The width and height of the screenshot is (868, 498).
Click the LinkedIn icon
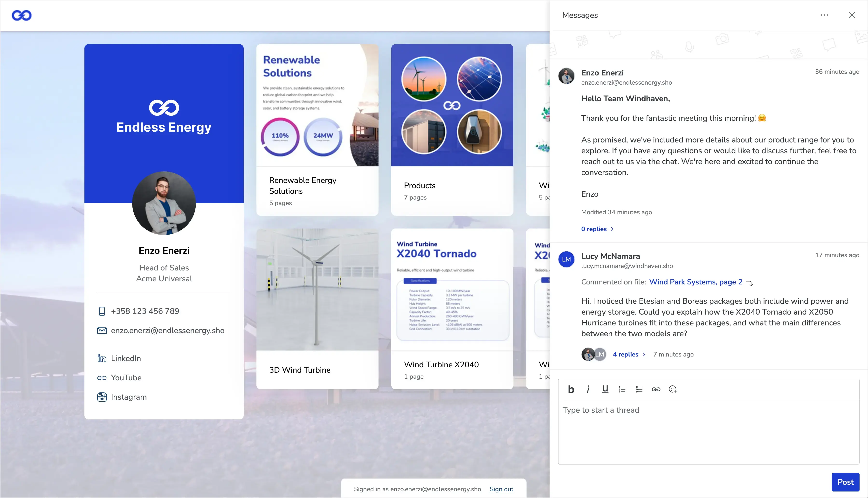pos(102,358)
